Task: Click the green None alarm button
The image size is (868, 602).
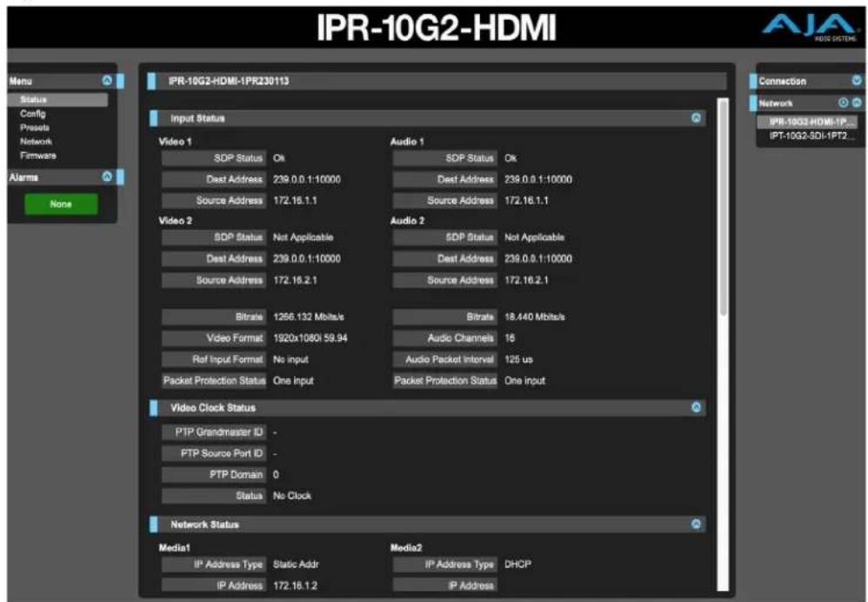Action: [61, 204]
